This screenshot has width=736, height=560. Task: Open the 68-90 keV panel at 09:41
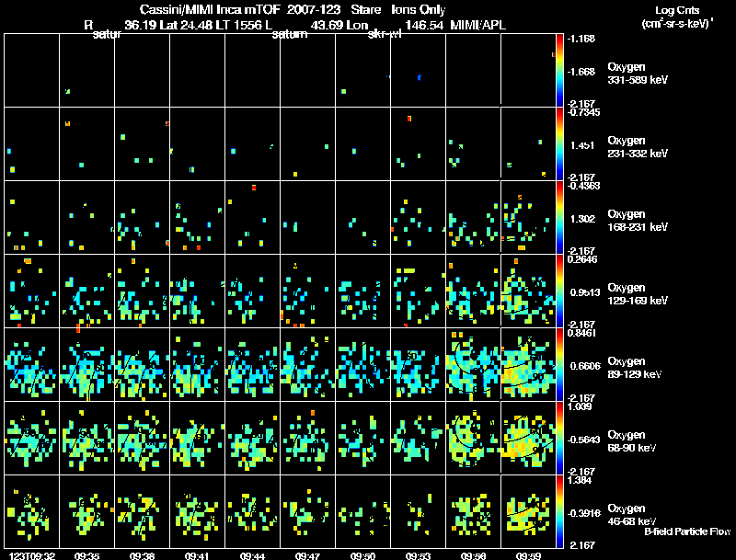click(197, 438)
